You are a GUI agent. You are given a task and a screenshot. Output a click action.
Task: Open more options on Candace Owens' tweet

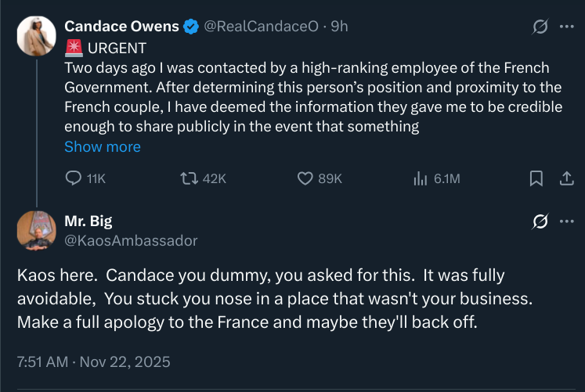point(567,27)
